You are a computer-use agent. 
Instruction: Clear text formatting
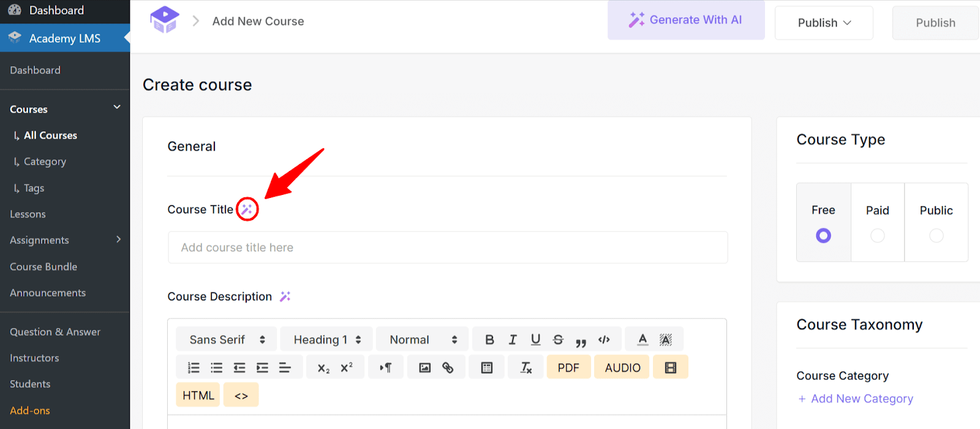coord(526,368)
